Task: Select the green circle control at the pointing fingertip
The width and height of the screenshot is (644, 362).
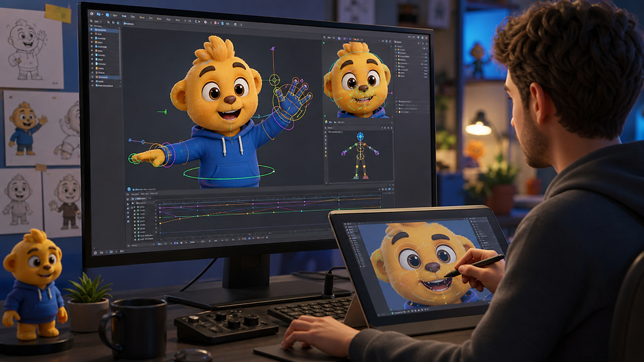Action: pos(133,158)
